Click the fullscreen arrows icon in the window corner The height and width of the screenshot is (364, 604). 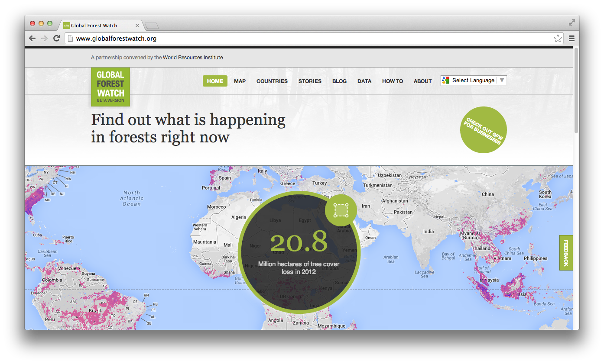tap(572, 23)
